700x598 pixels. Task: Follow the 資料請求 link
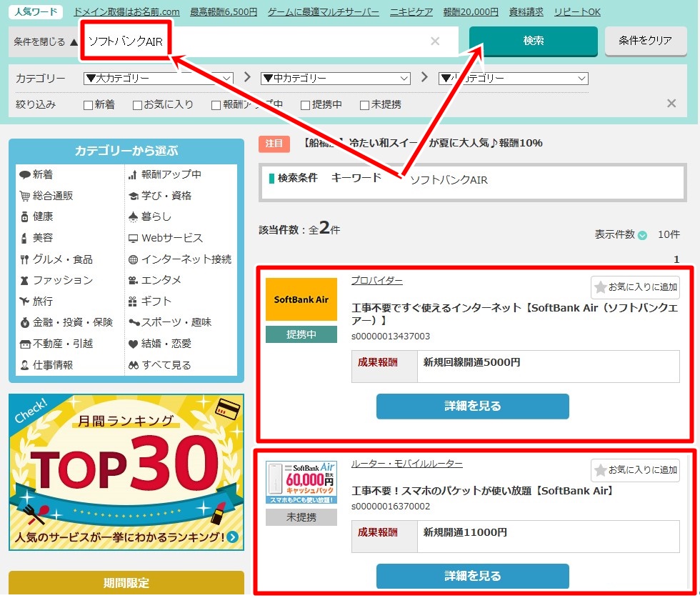coord(526,12)
